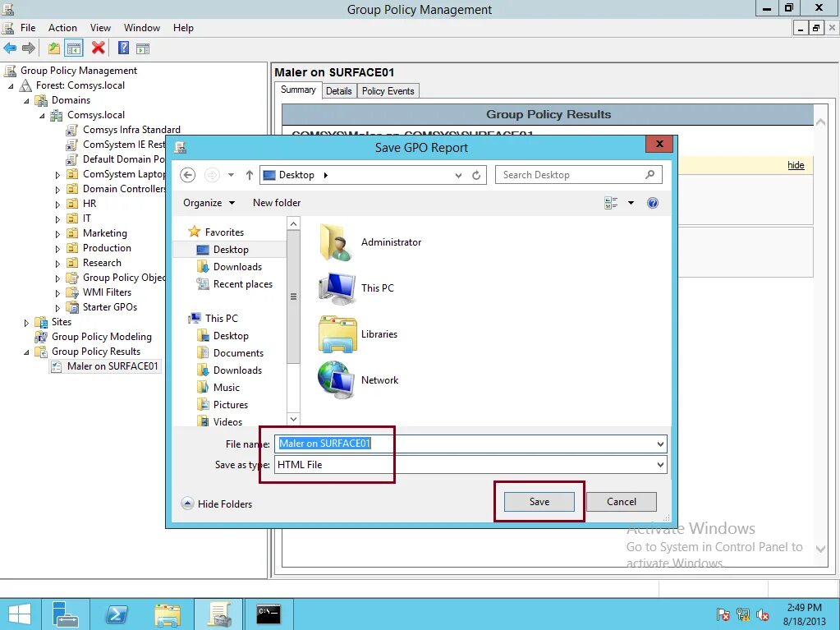The width and height of the screenshot is (840, 630).
Task: Collapse the Domains node
Action: pyautogui.click(x=26, y=101)
